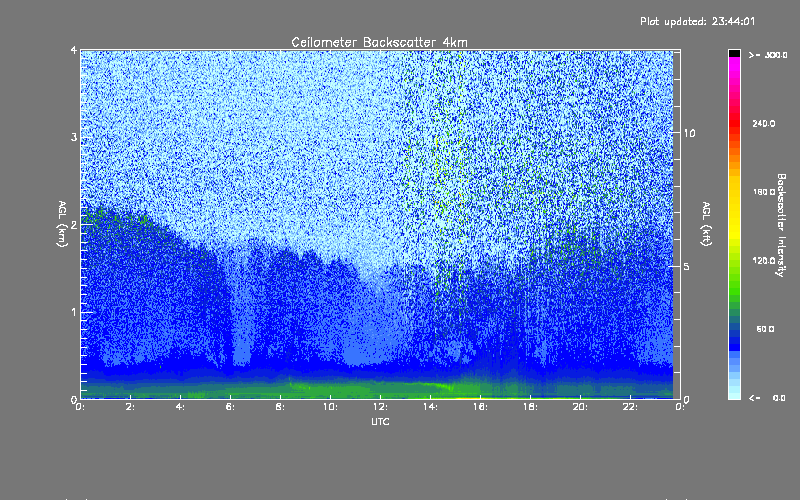Click the '12:' time tick label
The height and width of the screenshot is (500, 800).
[380, 407]
